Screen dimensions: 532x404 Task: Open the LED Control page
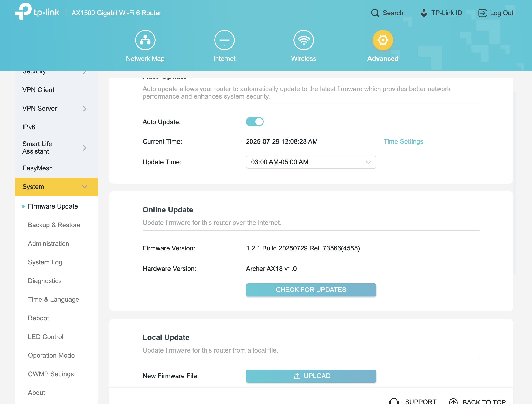pyautogui.click(x=46, y=337)
